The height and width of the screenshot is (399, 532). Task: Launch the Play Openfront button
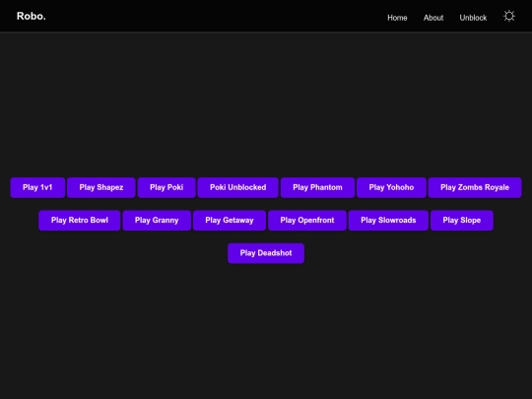[307, 221]
